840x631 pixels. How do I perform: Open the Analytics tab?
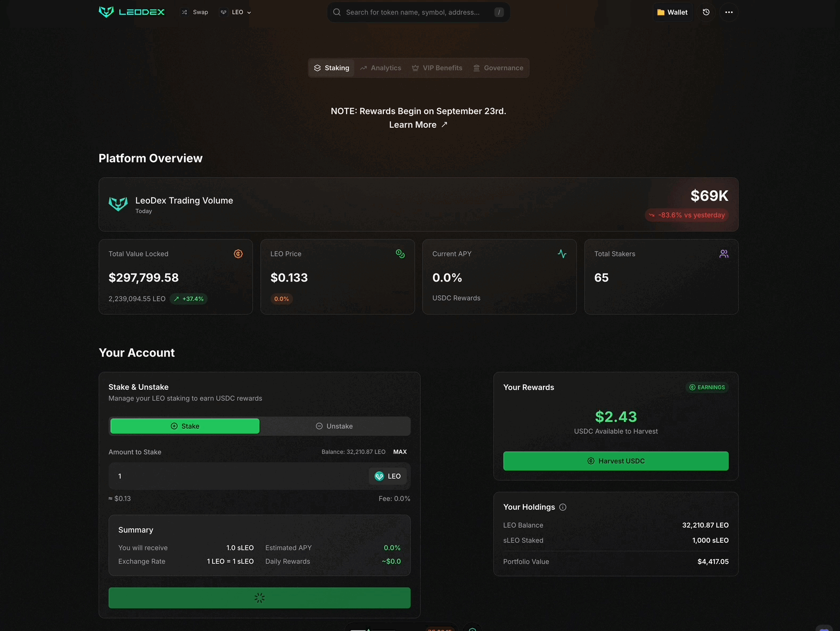(381, 68)
